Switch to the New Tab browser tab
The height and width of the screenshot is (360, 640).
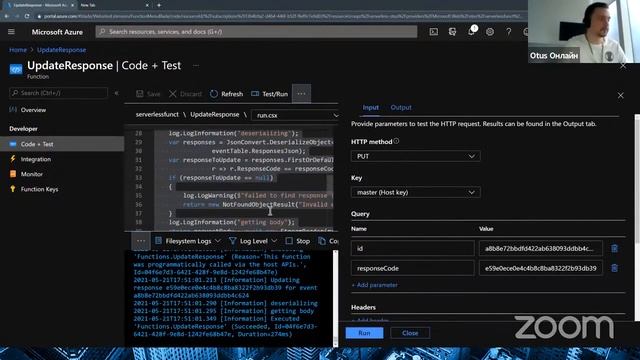(x=113, y=5)
